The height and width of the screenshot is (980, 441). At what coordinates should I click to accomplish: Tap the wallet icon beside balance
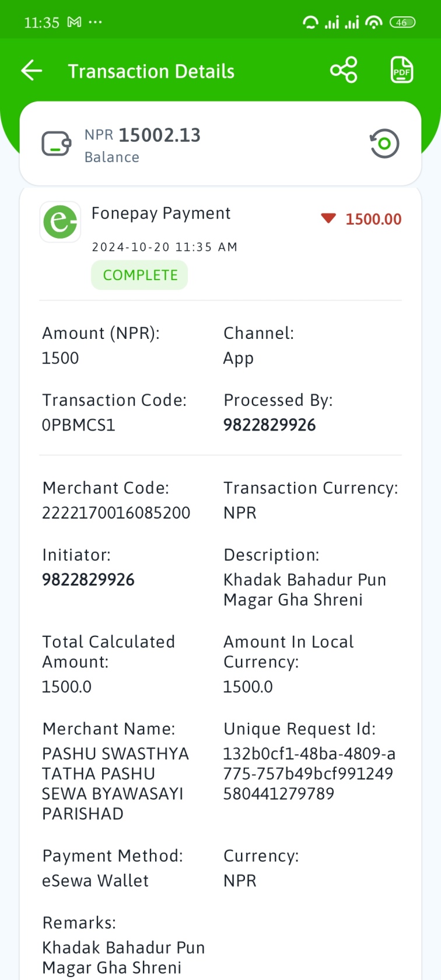pyautogui.click(x=56, y=143)
